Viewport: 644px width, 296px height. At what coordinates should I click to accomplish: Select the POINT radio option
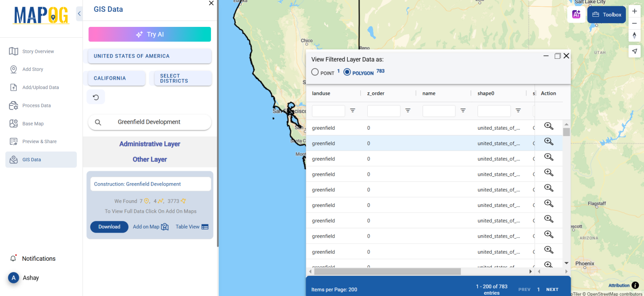[315, 71]
